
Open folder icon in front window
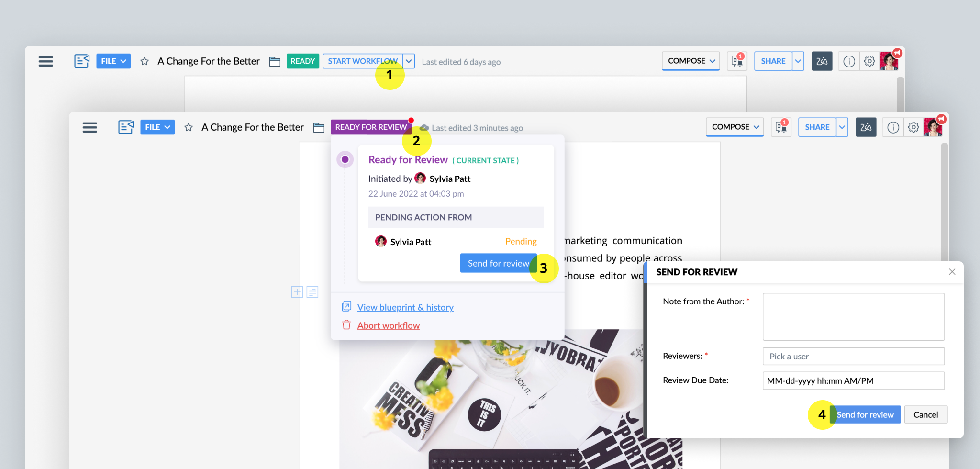point(319,127)
